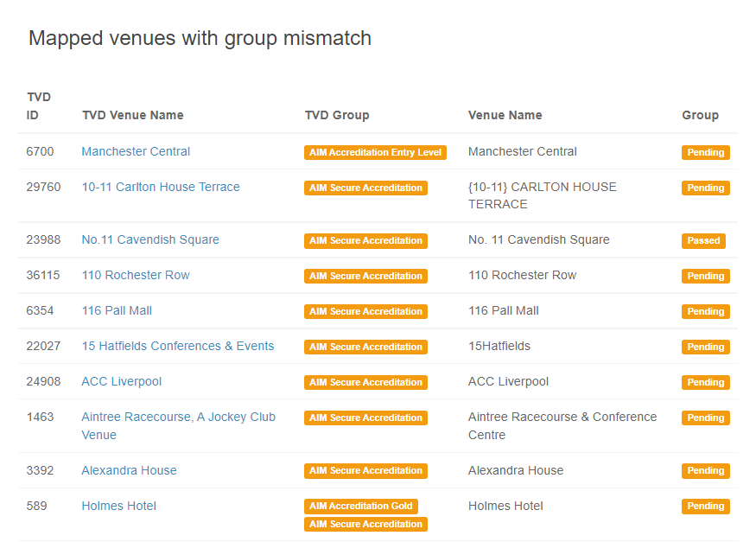
Task: Click the Venue Name column header
Action: point(505,115)
